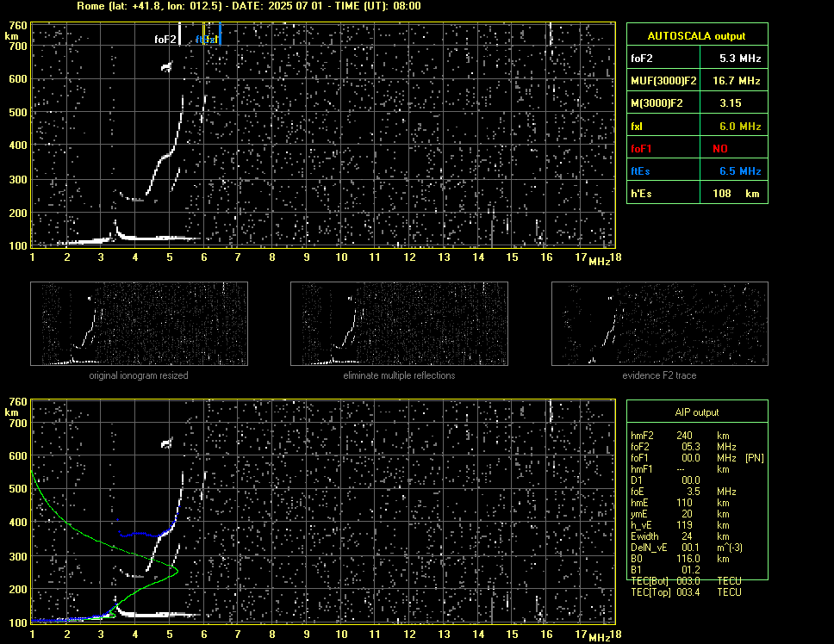The height and width of the screenshot is (644, 834).
Task: Click the foF2 value 5.3 MHz in AUTOSCALA table
Action: coord(740,59)
